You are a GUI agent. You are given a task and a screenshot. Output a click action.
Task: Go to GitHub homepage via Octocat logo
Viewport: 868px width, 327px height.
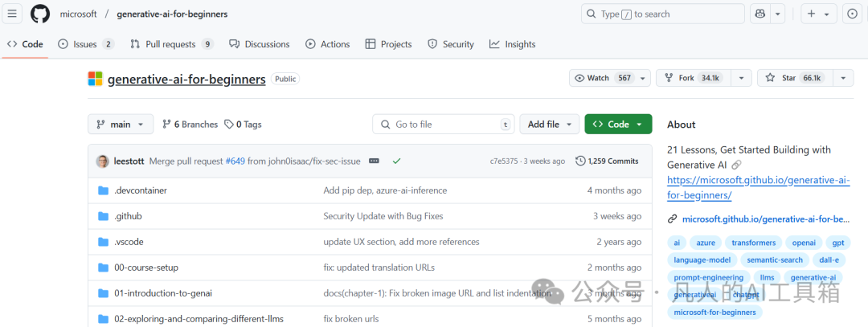(40, 14)
